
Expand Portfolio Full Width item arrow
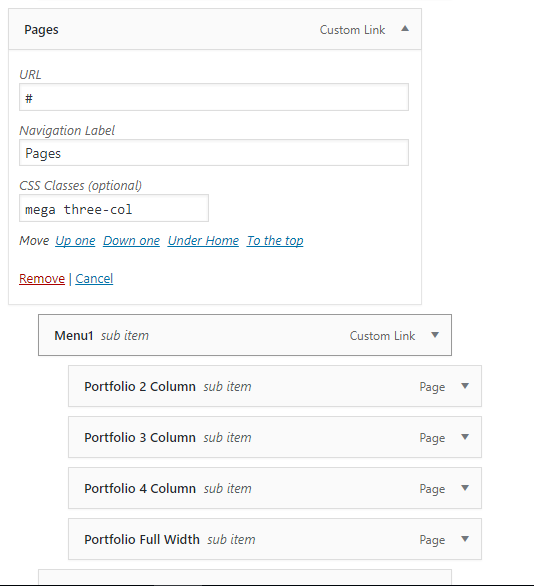click(465, 539)
